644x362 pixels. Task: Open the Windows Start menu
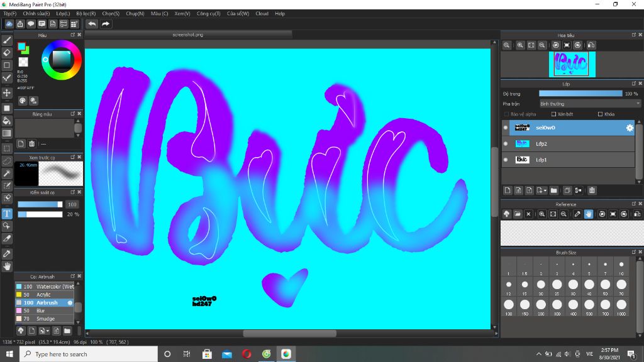tap(9, 354)
